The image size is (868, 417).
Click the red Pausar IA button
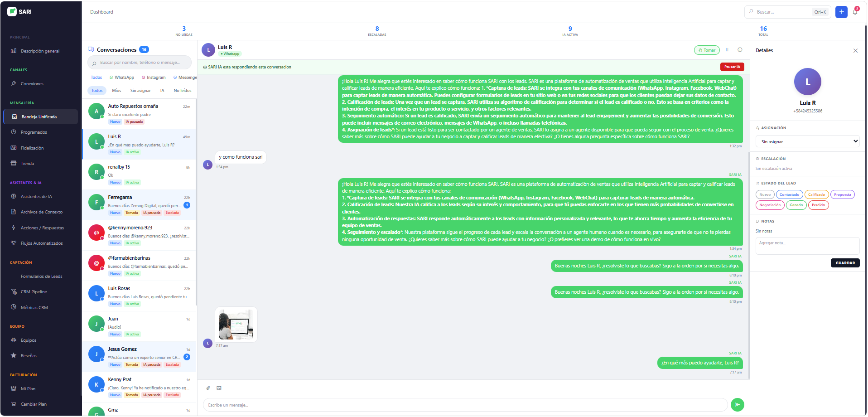[732, 67]
